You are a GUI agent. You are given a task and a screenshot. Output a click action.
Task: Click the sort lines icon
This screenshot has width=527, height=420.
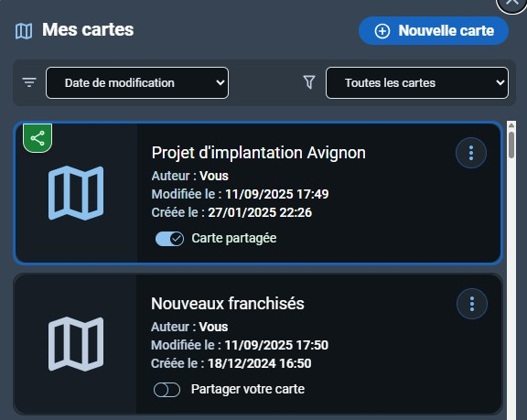[x=29, y=82]
